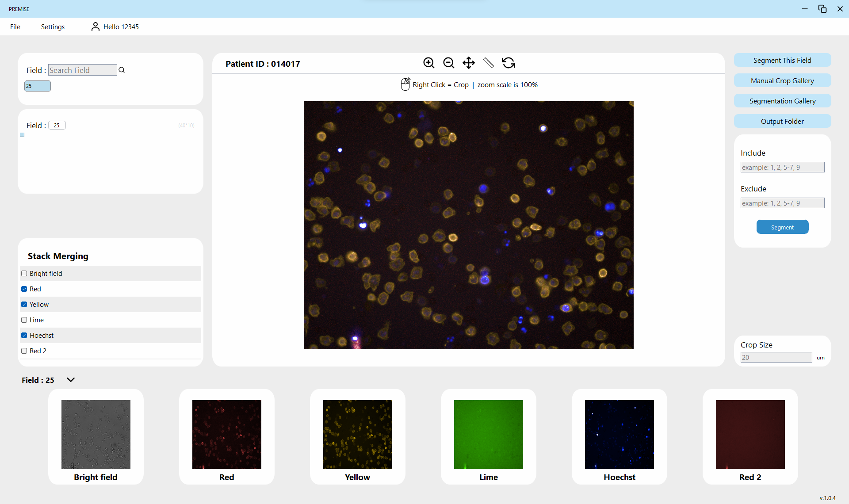Open the Manual Crop Gallery
849x504 pixels.
[x=782, y=80]
